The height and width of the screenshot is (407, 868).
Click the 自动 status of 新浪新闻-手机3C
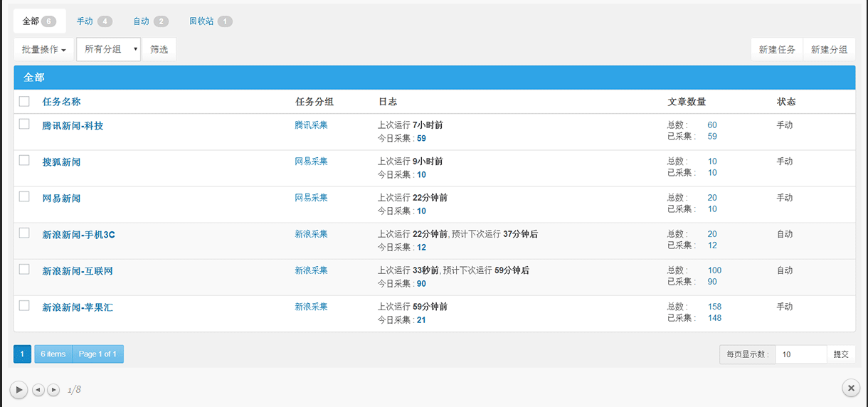coord(785,233)
